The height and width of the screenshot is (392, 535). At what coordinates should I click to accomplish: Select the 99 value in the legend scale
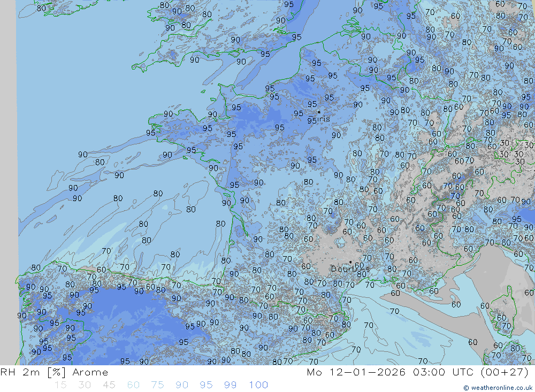(230, 385)
